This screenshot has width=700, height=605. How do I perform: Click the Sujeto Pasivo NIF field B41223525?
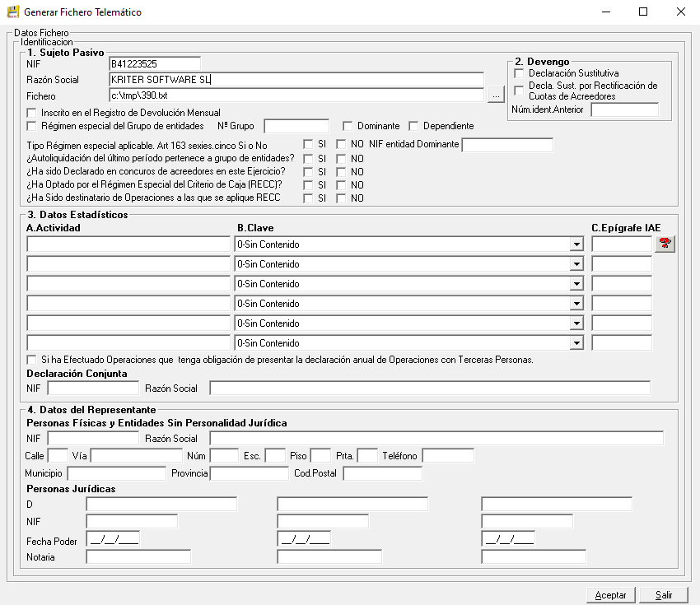(155, 64)
